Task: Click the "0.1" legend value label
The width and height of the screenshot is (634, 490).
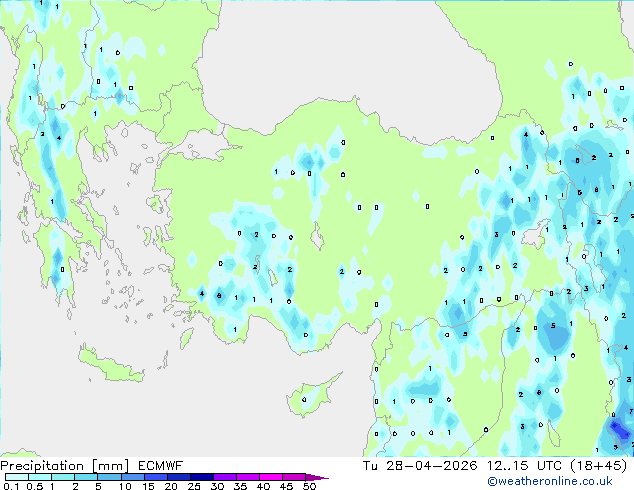Action: click(x=11, y=486)
